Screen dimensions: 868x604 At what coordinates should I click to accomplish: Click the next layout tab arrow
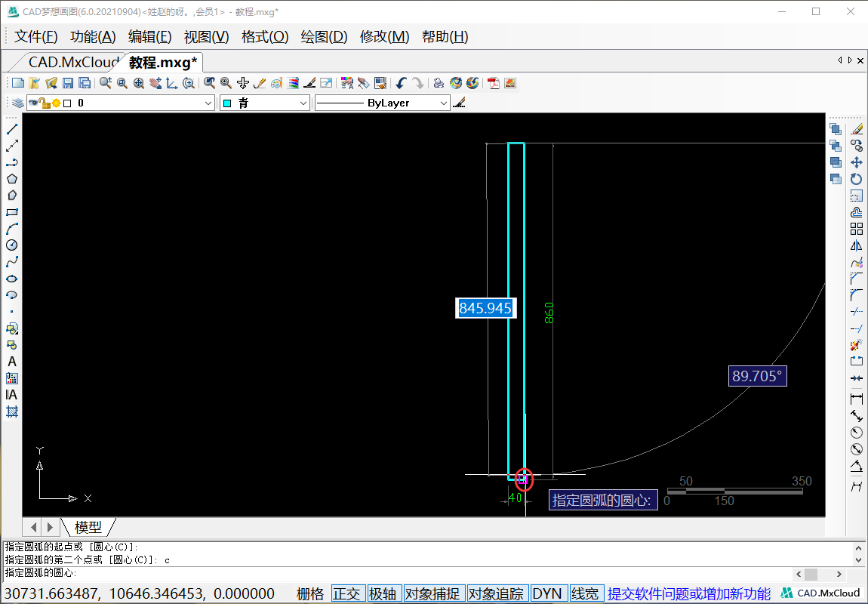point(51,527)
